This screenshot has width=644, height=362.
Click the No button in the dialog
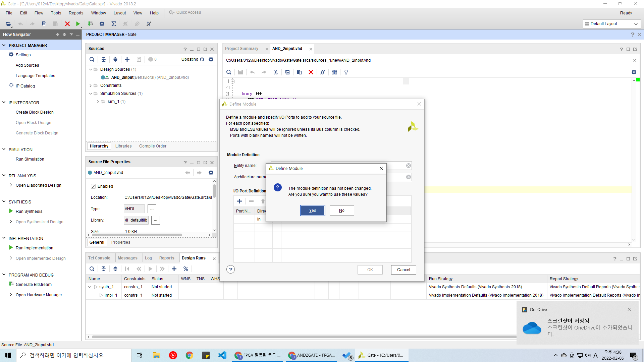tap(341, 210)
